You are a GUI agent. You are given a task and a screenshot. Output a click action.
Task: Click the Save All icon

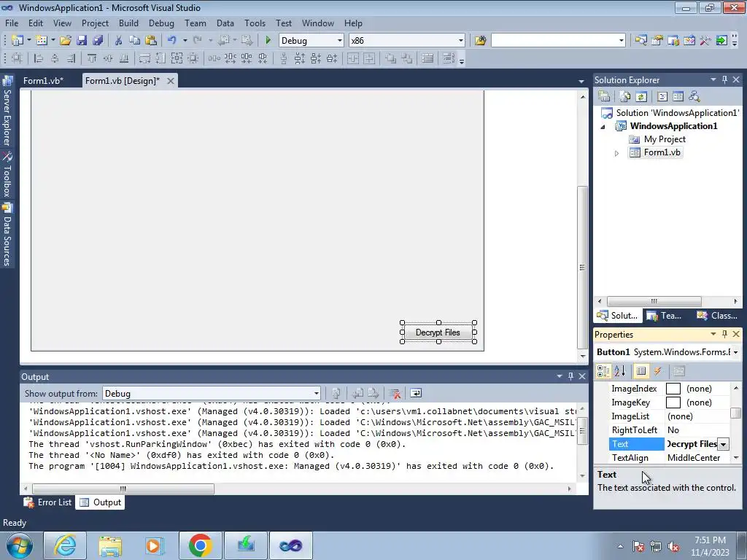pos(98,41)
